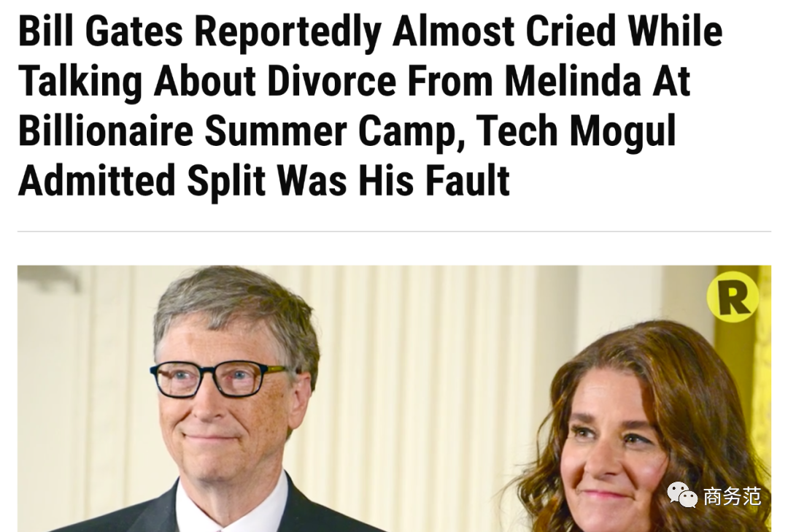788x532 pixels.
Task: Select the word 'Melinda' in the headline
Action: [573, 80]
